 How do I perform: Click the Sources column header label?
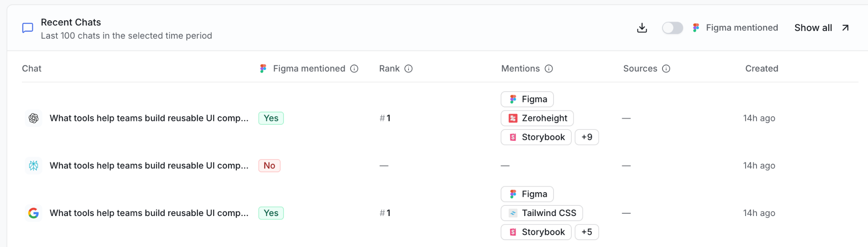point(640,69)
